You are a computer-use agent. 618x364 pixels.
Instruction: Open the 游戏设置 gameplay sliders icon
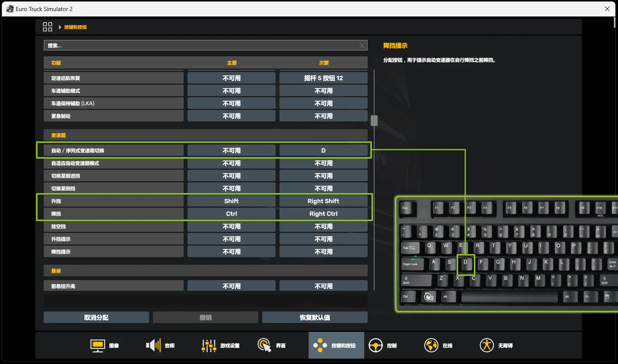[209, 346]
